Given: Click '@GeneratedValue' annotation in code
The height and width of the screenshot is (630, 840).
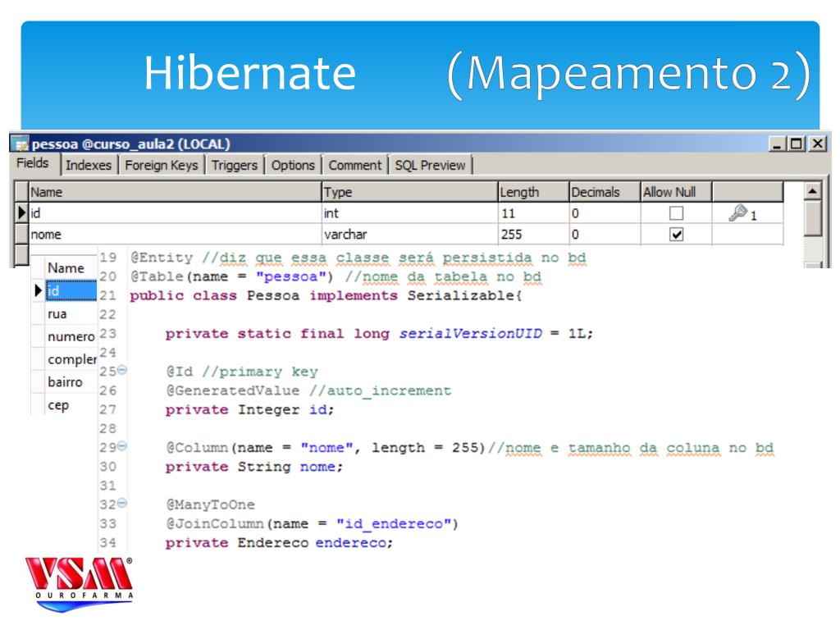Looking at the screenshot, I should pos(232,390).
